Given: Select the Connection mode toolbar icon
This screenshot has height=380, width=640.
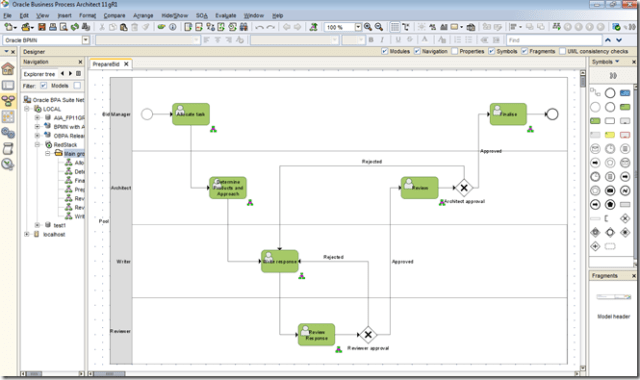Looking at the screenshot, I should [x=406, y=27].
